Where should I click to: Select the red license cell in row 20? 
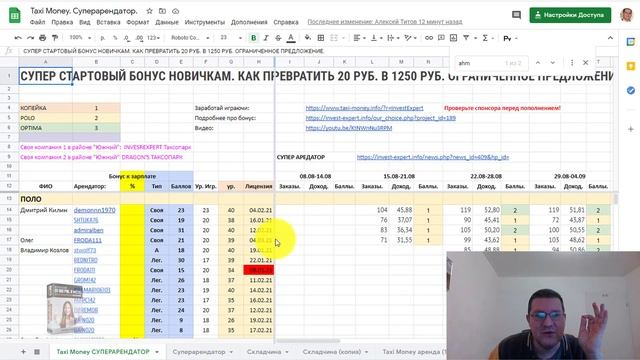(x=259, y=270)
